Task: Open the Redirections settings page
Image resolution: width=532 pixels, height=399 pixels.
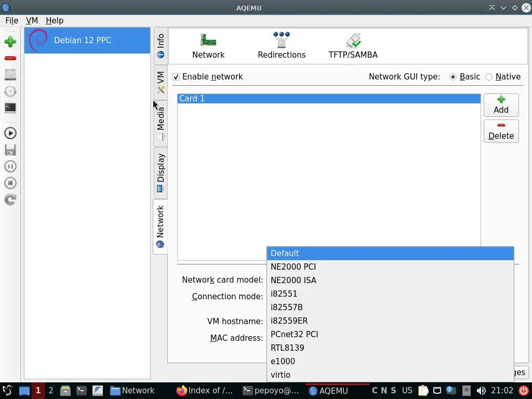Action: (281, 46)
